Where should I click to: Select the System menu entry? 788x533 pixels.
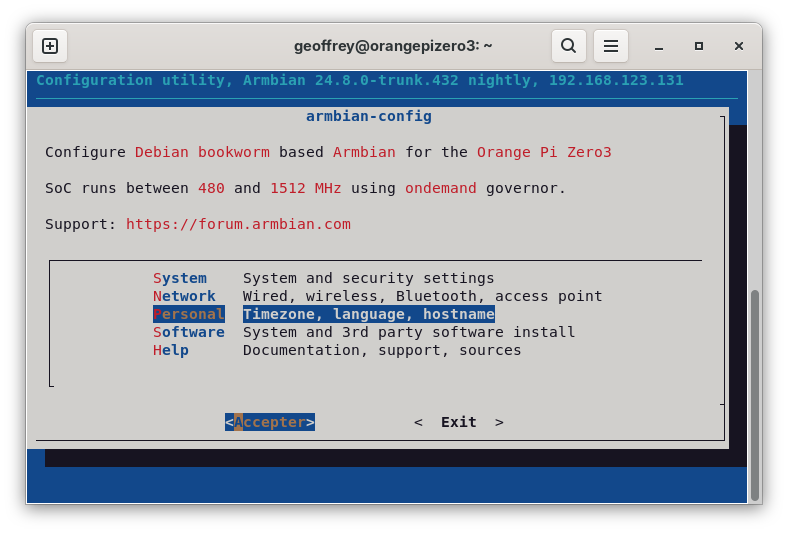click(x=180, y=278)
